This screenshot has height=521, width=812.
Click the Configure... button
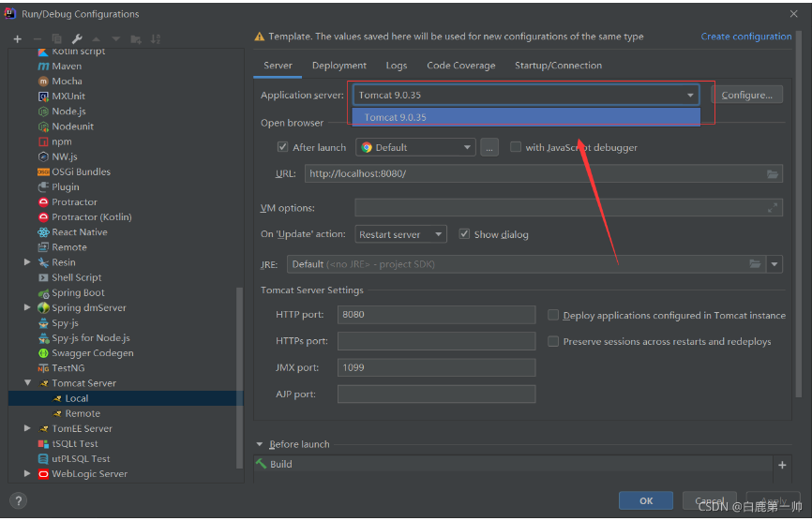coord(746,96)
